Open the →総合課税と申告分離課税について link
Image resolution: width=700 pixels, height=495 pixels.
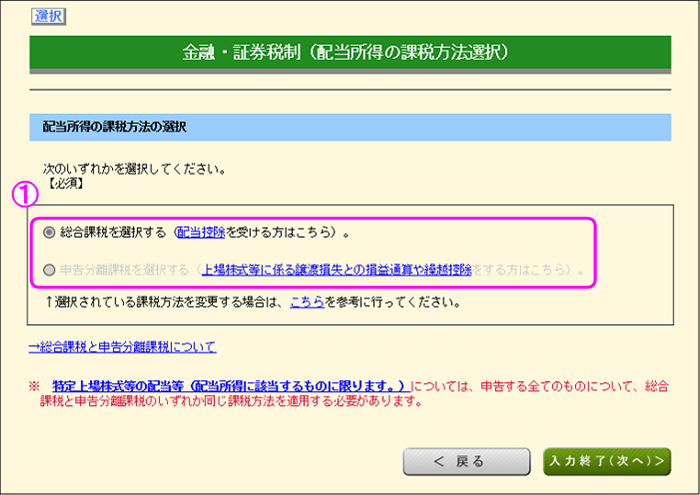coord(122,347)
